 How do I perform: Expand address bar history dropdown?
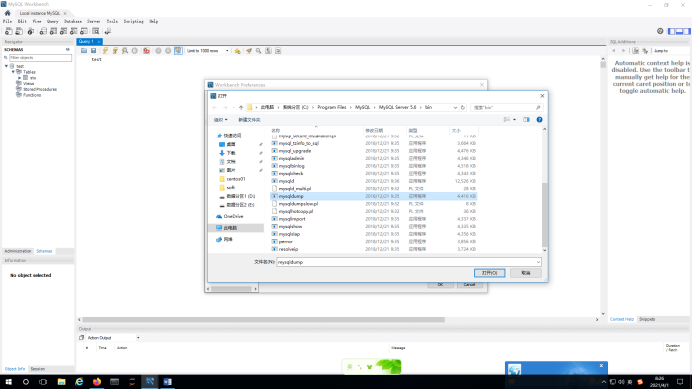455,107
